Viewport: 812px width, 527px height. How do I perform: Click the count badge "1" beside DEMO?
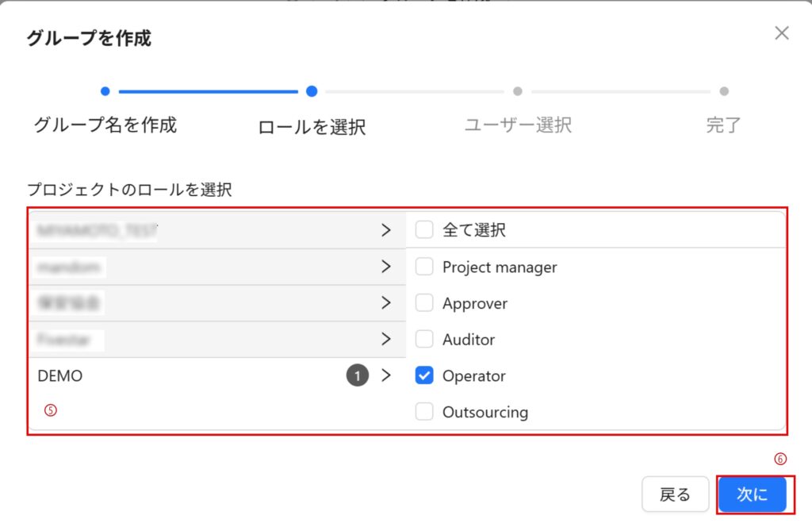pyautogui.click(x=357, y=376)
